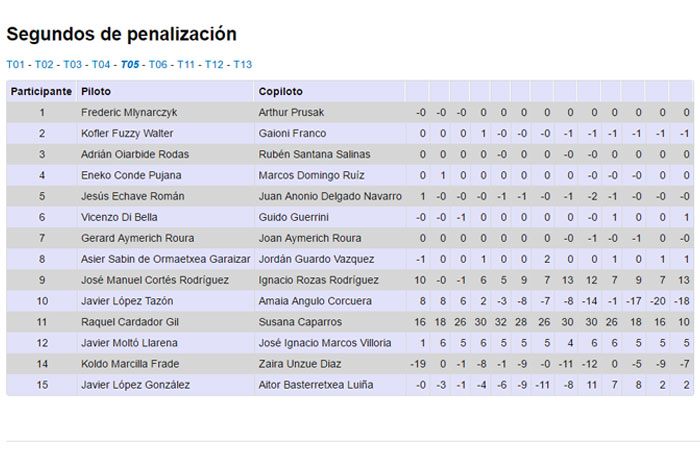Click on pilot Raquel Cardador Gil
This screenshot has height=467, width=700.
click(x=131, y=322)
